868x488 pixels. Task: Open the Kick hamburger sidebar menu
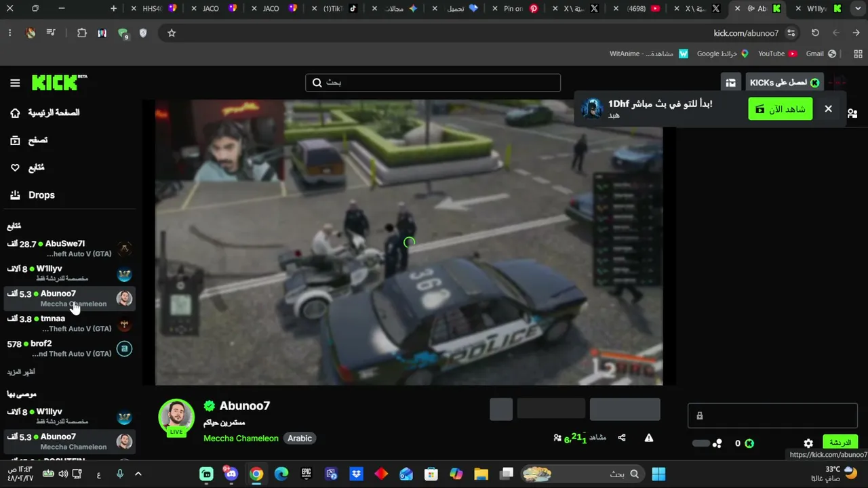15,83
